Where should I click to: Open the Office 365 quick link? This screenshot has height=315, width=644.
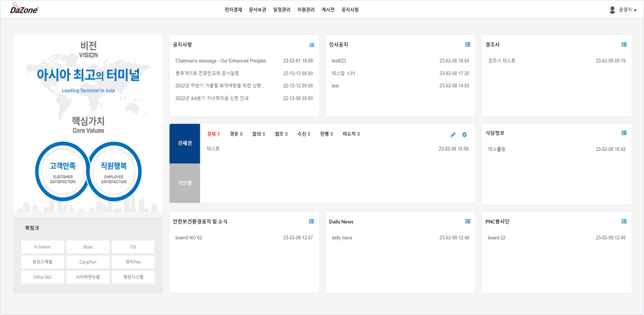click(x=43, y=277)
